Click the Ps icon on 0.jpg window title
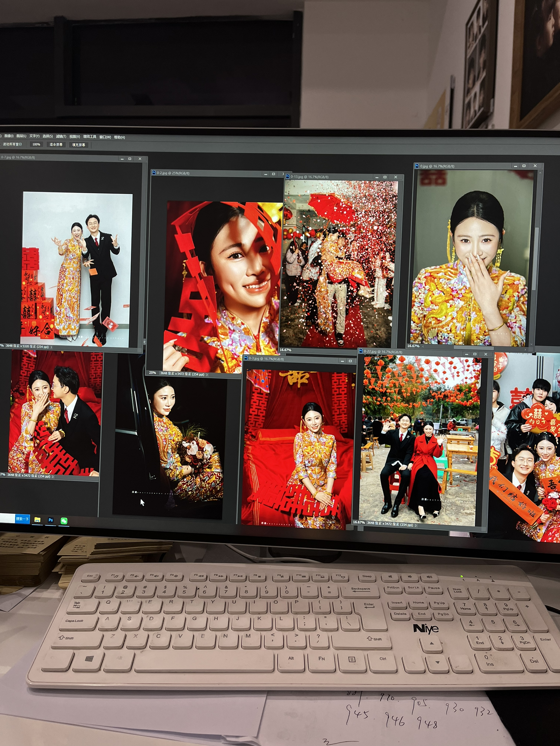Screen dimensions: 560x746 417,166
